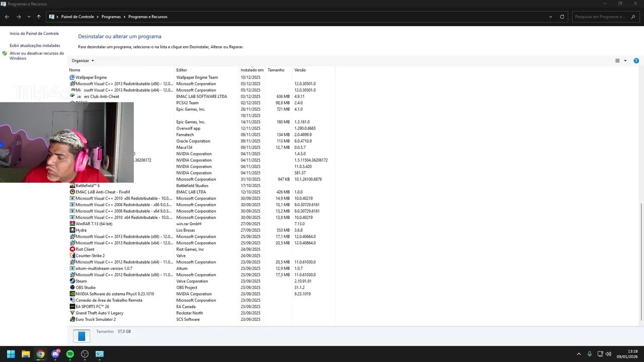Select the Famatech publisher row
Viewport: 644px width, 362px height.
click(x=201, y=135)
